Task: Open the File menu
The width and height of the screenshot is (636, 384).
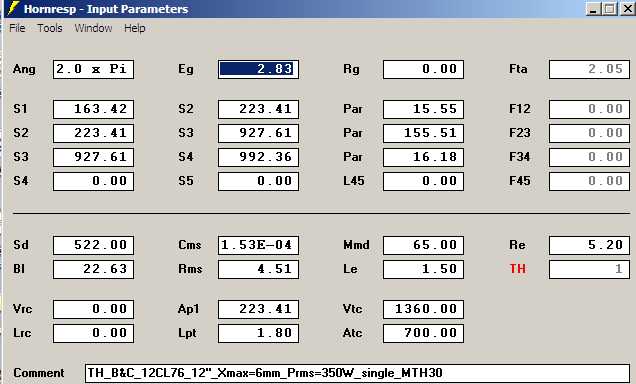Action: 17,28
